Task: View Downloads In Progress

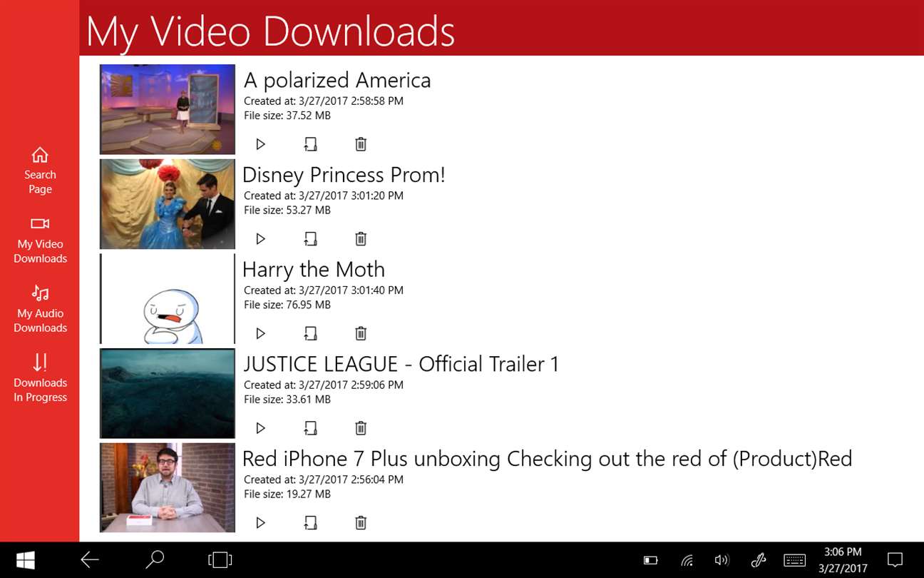Action: (40, 379)
